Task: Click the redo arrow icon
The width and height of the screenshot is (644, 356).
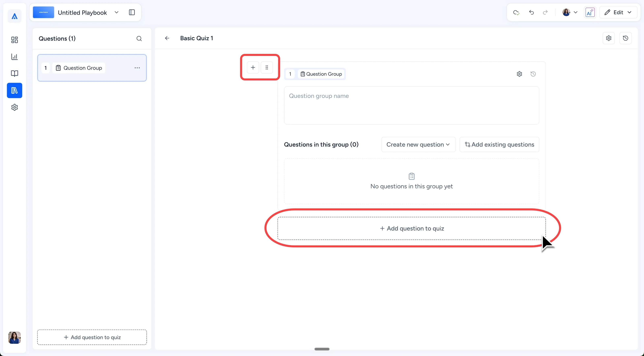Action: [x=545, y=12]
